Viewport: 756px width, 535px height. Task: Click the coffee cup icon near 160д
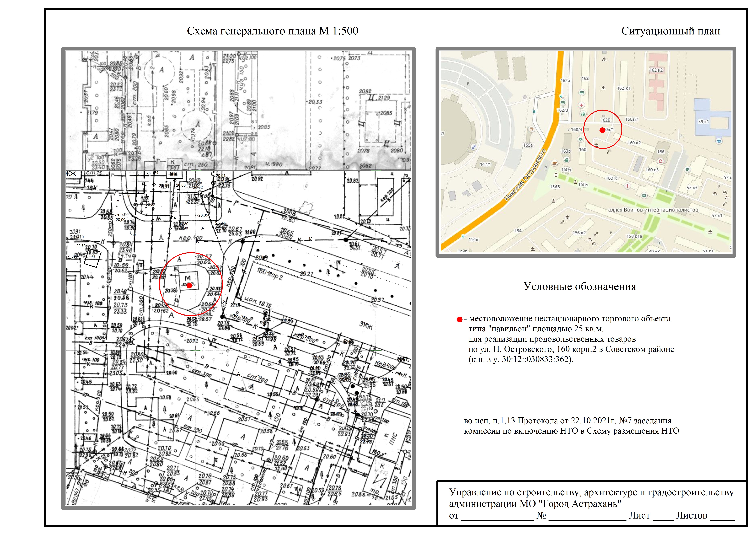coord(555,163)
